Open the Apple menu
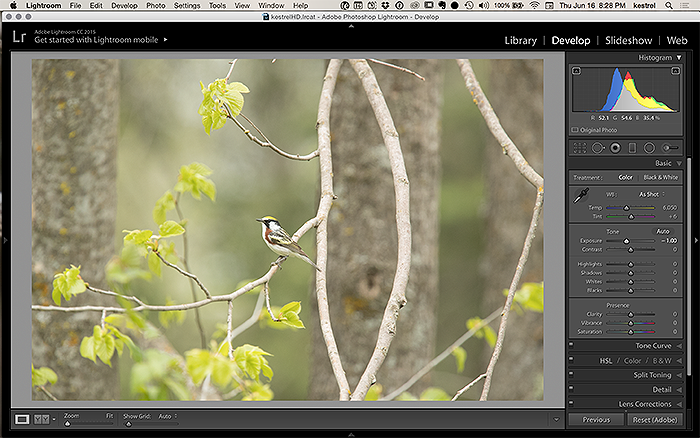 point(13,5)
